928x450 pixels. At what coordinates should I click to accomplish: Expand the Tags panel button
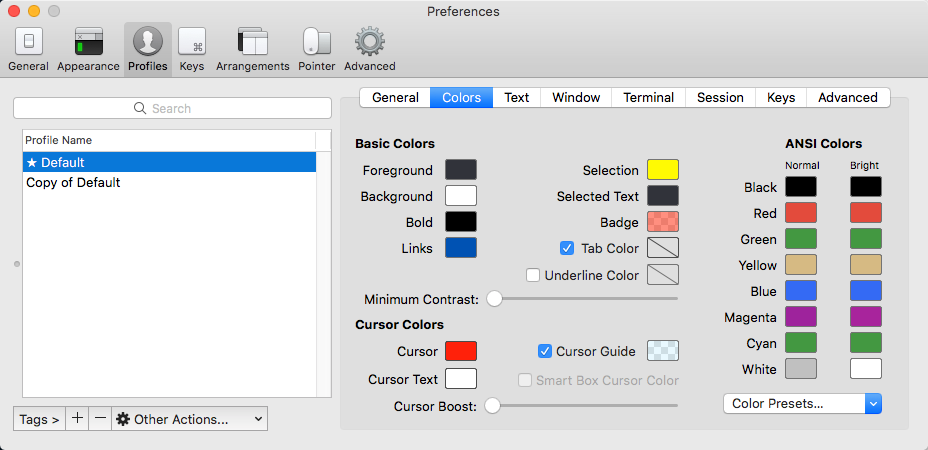[x=39, y=419]
